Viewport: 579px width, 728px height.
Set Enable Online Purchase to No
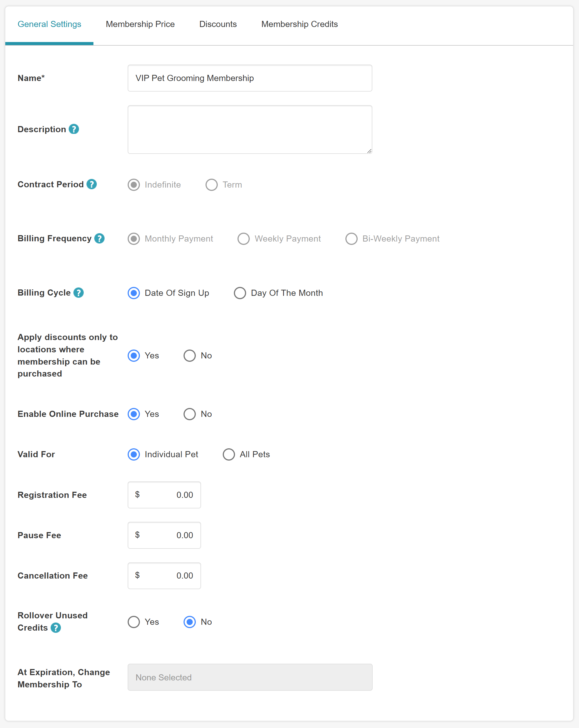pos(190,414)
